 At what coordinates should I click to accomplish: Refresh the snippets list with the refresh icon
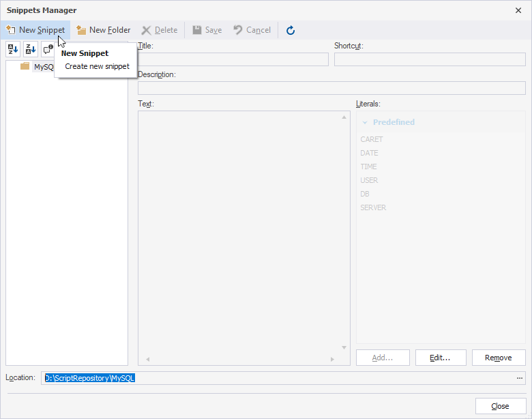(x=291, y=30)
